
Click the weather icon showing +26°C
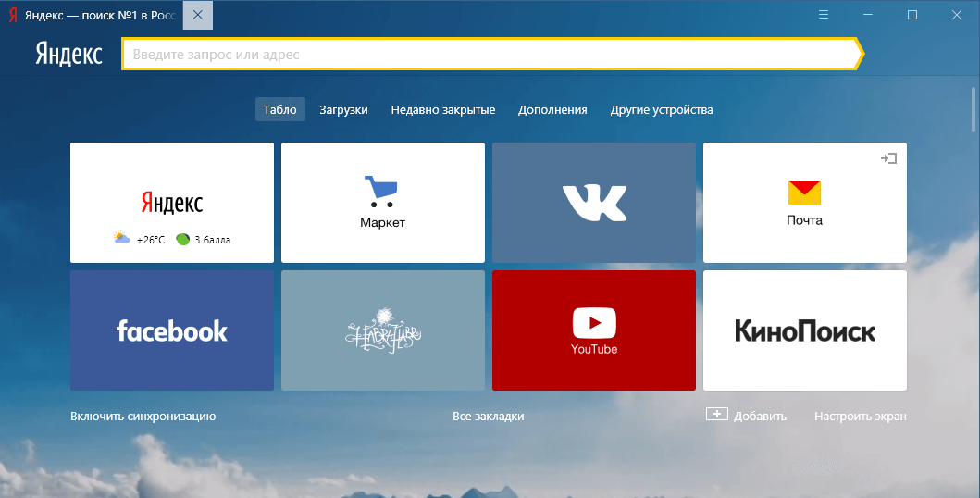coord(122,238)
